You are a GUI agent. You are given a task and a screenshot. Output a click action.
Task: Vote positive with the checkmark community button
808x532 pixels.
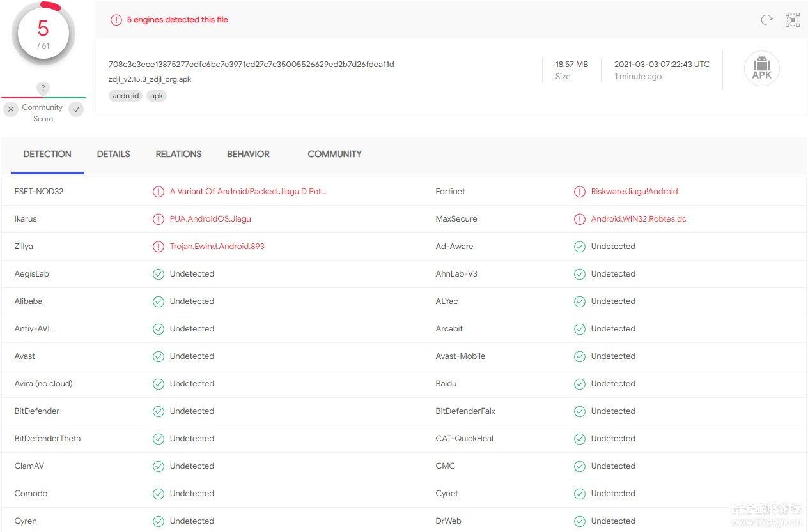pyautogui.click(x=76, y=109)
